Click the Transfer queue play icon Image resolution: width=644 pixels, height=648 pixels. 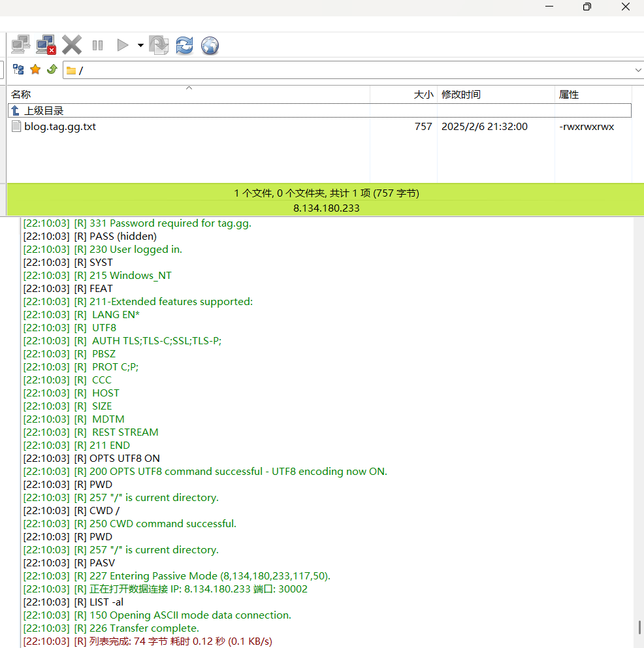coord(122,45)
